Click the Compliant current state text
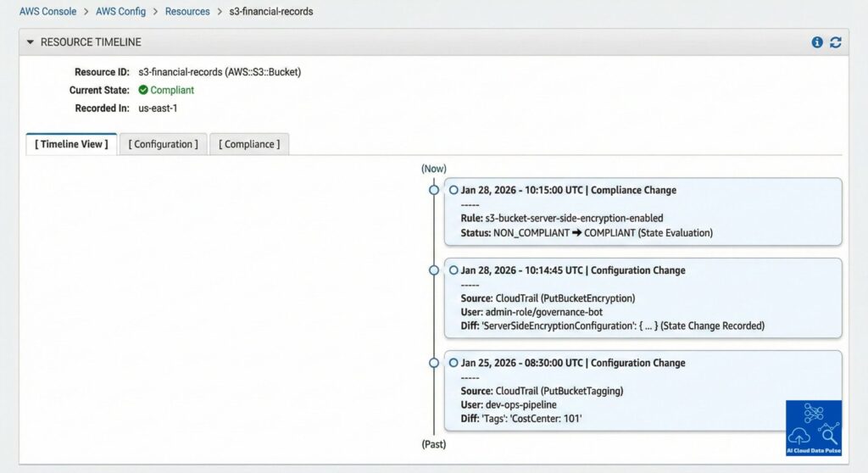 172,90
